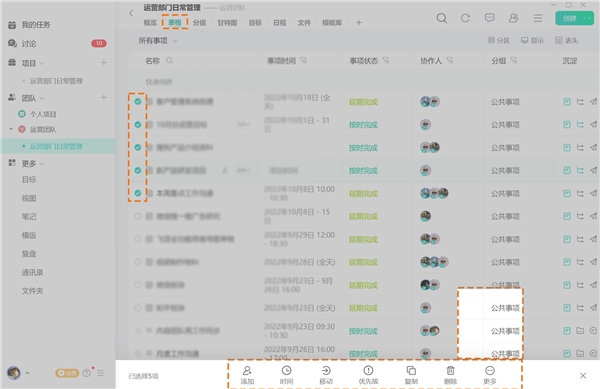Select 文件夹 in the sidebar
600x389 pixels.
click(32, 291)
